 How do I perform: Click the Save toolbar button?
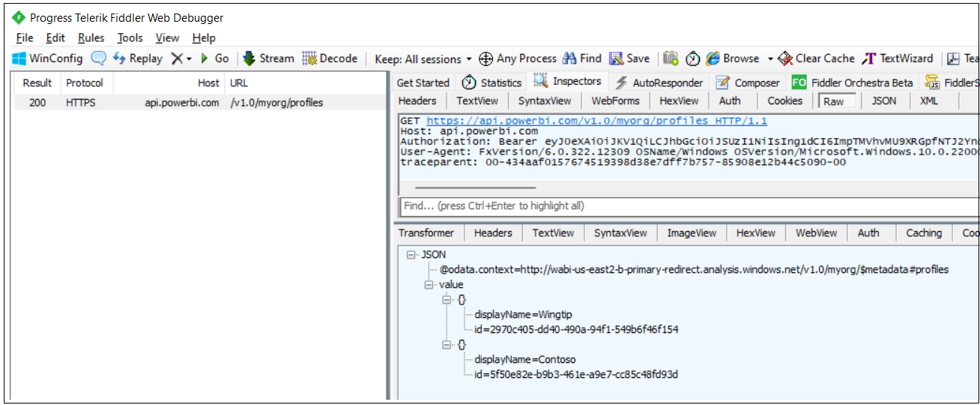[629, 58]
